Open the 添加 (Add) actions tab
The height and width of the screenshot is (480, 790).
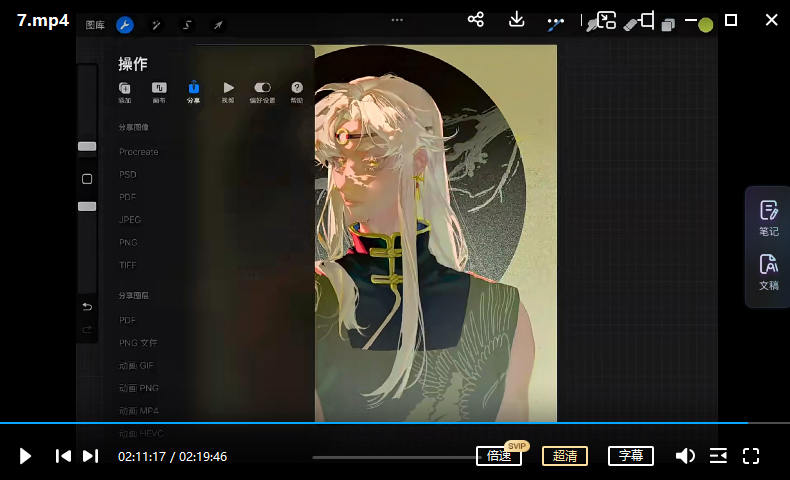(125, 93)
